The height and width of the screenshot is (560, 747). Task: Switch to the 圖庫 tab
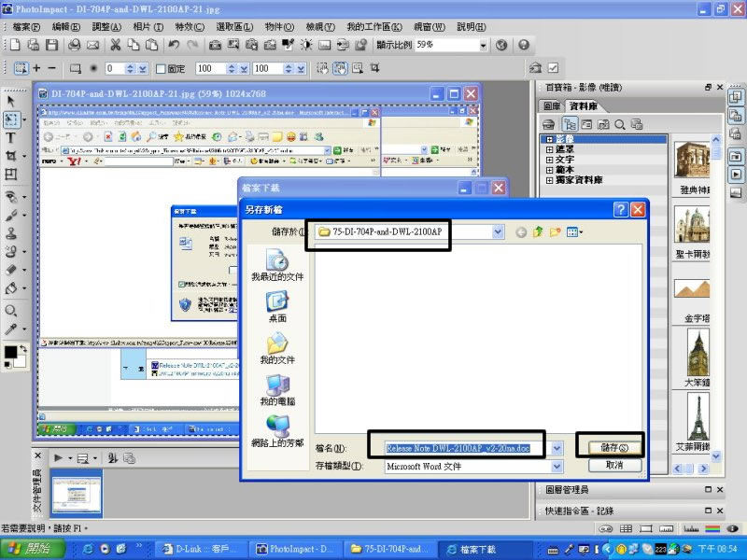pyautogui.click(x=552, y=105)
